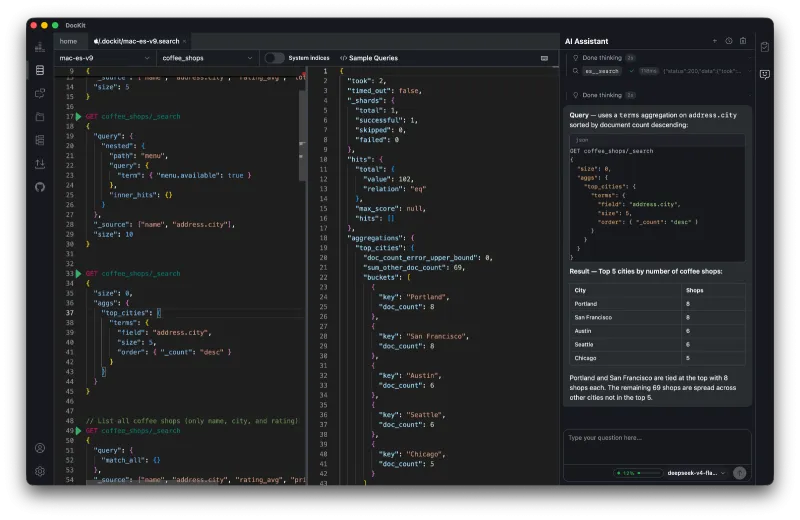Run the nested menu query at line 17
800x520 pixels.
point(79,116)
